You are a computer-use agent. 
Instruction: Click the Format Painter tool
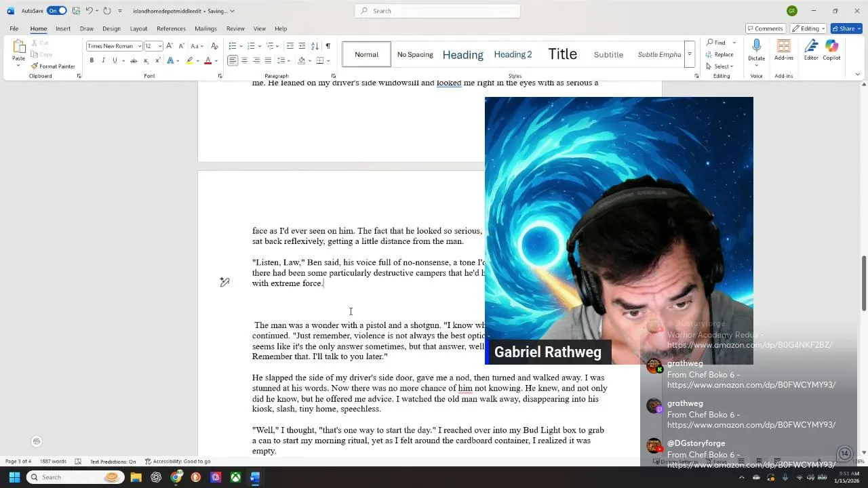coord(53,66)
